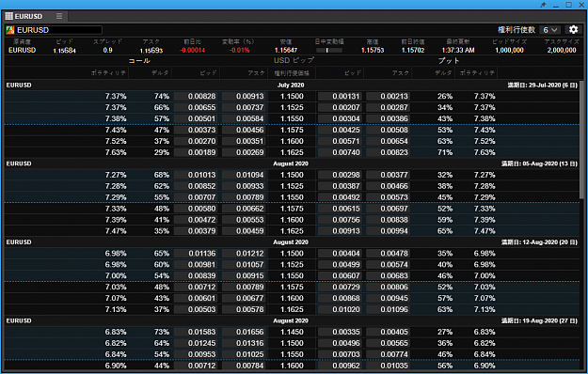This screenshot has width=588, height=374.
Task: Click the call bid 0.01013 button
Action: 196,175
